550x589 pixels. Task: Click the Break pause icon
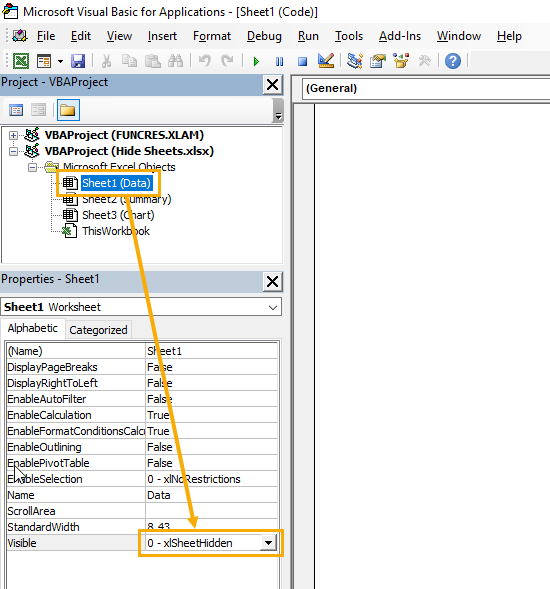(x=279, y=61)
